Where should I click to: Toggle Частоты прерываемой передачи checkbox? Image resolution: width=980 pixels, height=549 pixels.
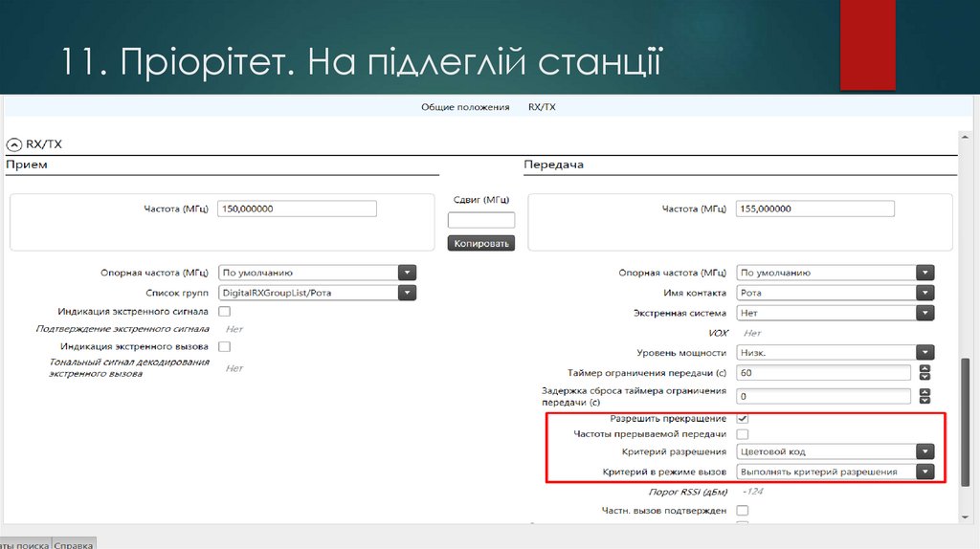(x=743, y=433)
